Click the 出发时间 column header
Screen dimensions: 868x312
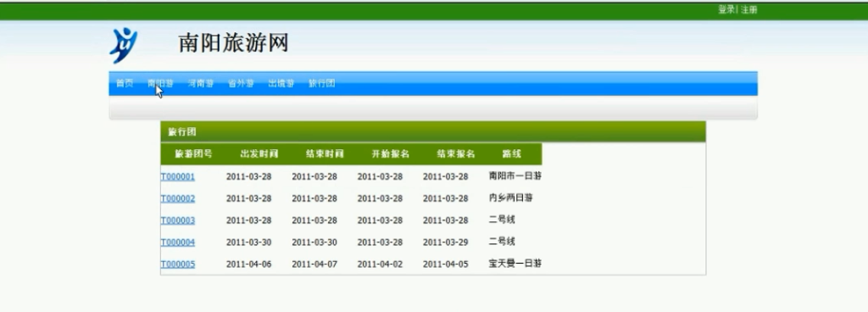tap(259, 153)
